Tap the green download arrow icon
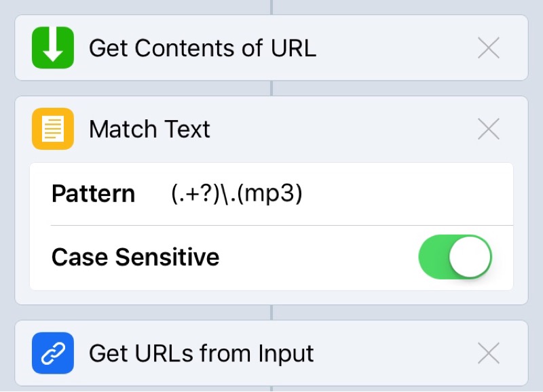The height and width of the screenshot is (392, 543). point(53,47)
